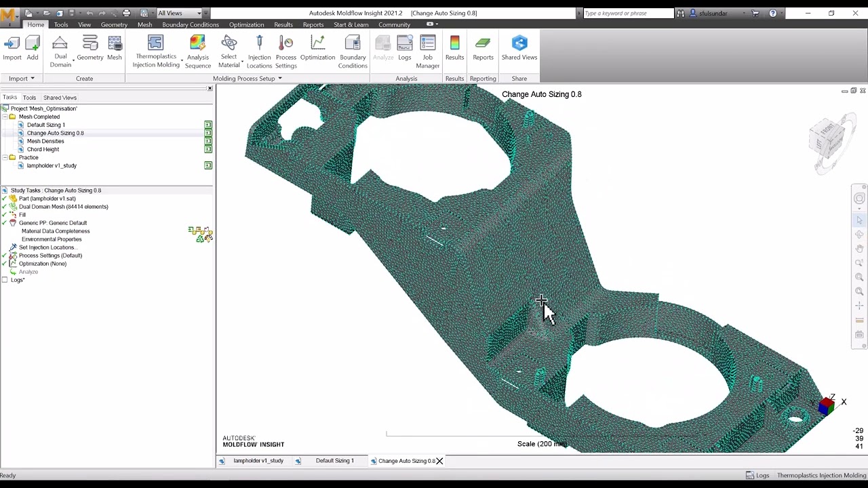The width and height of the screenshot is (868, 488).
Task: Click Process Settings (Default) study task
Action: click(x=50, y=256)
